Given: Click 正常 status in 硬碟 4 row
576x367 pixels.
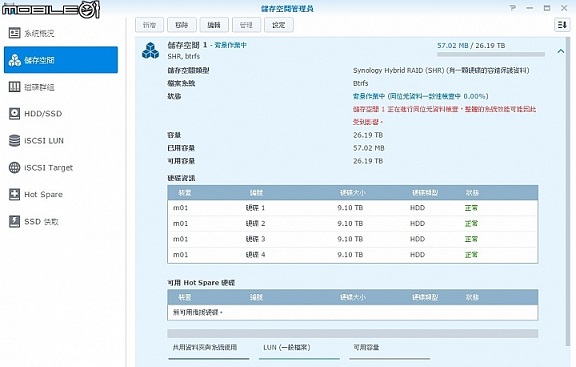Looking at the screenshot, I should point(471,255).
